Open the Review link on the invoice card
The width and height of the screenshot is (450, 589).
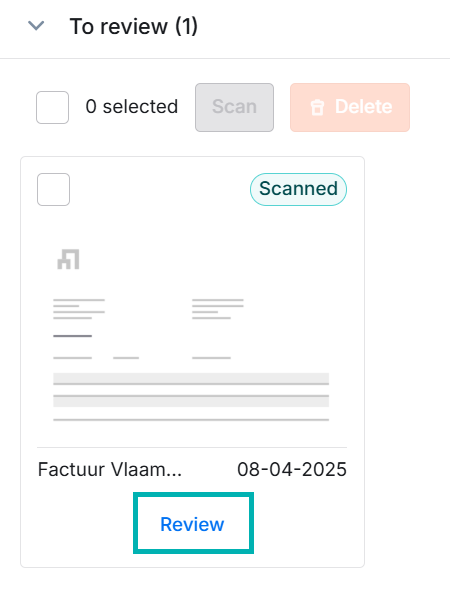coord(192,524)
